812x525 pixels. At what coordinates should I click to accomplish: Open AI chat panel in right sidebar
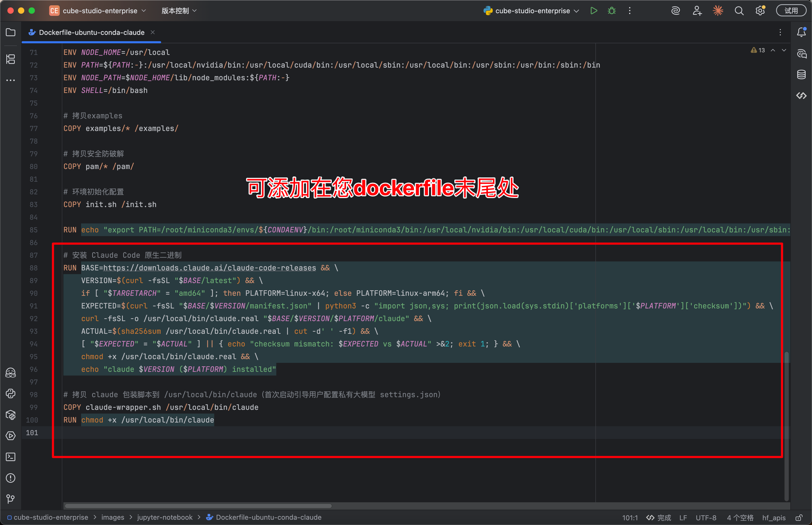(801, 54)
